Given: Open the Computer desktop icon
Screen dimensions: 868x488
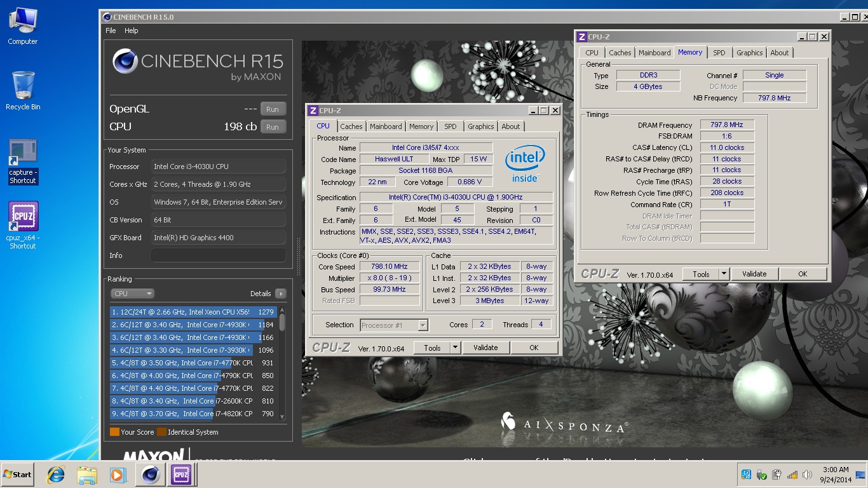Looking at the screenshot, I should pyautogui.click(x=22, y=25).
